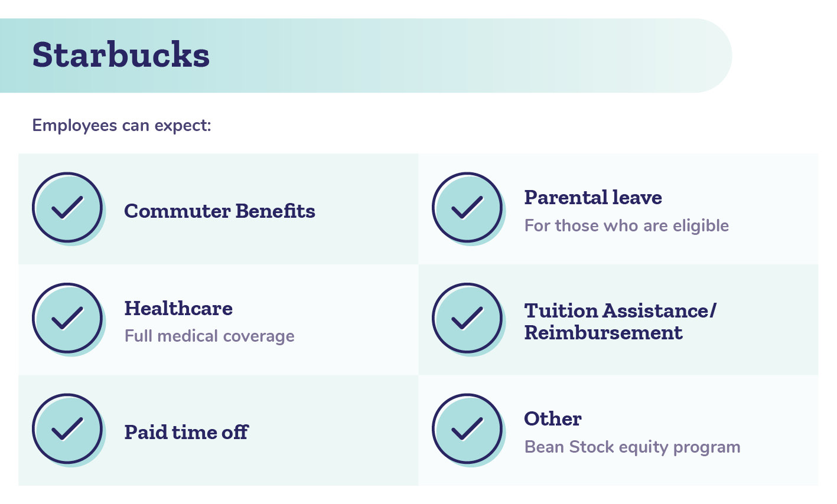837x504 pixels.
Task: Click the Tuition Assistance/Reimbursement label
Action: (x=620, y=322)
